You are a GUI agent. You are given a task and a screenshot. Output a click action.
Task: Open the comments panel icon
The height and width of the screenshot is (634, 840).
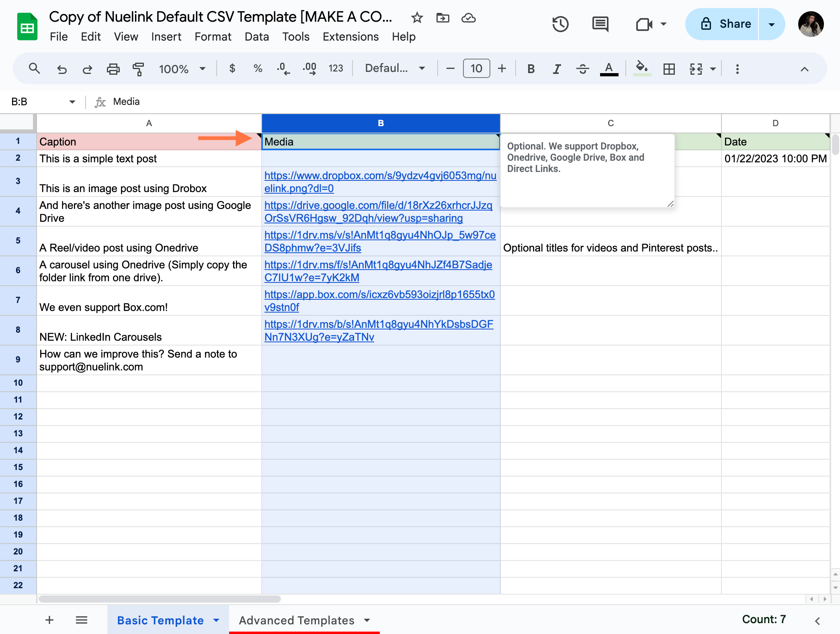[600, 24]
